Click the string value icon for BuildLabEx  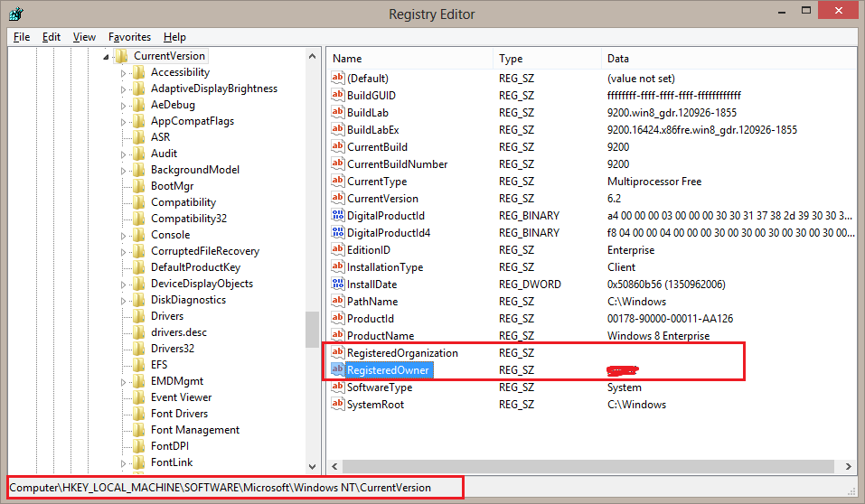point(338,130)
